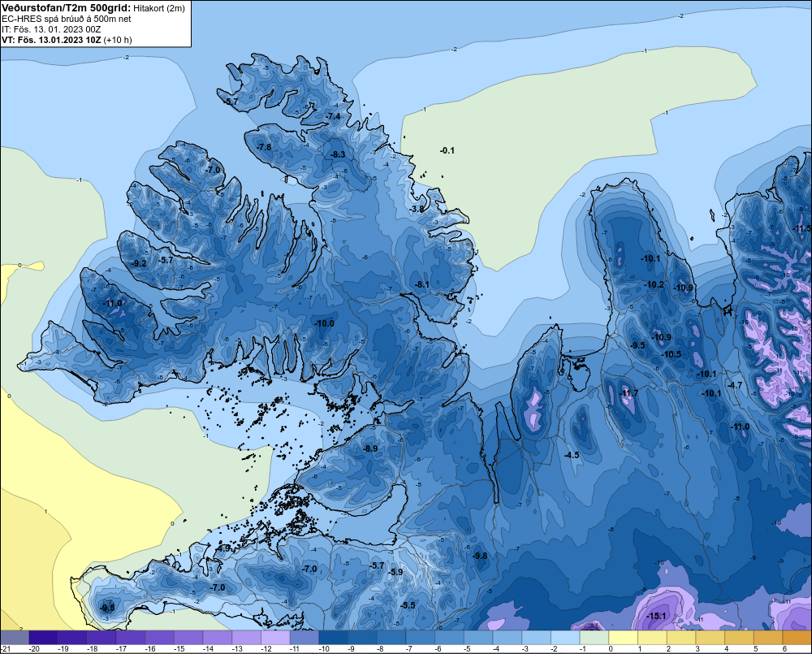Click the '-21' legend scale label
812x654 pixels.
5,649
